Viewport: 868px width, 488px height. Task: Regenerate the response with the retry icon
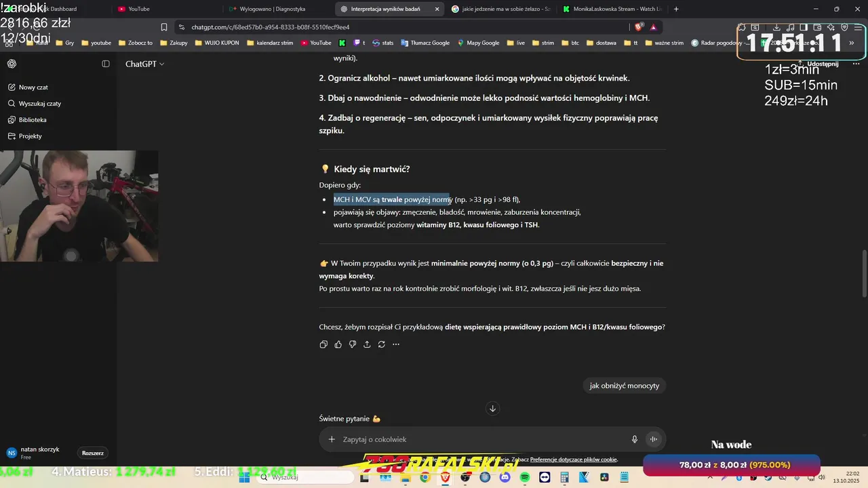(x=382, y=344)
